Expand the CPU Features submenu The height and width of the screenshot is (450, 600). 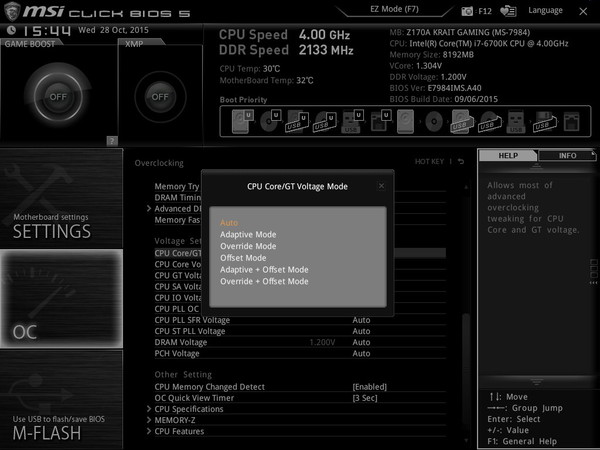coord(179,431)
